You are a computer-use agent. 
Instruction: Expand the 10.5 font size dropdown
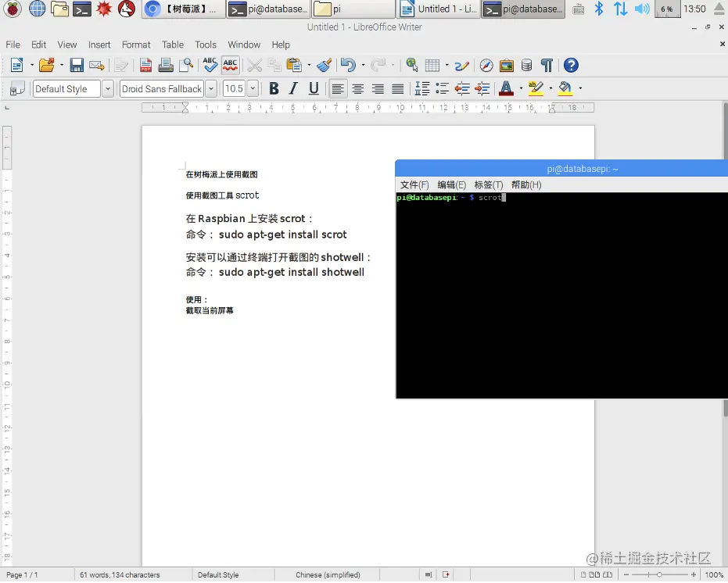tap(253, 88)
